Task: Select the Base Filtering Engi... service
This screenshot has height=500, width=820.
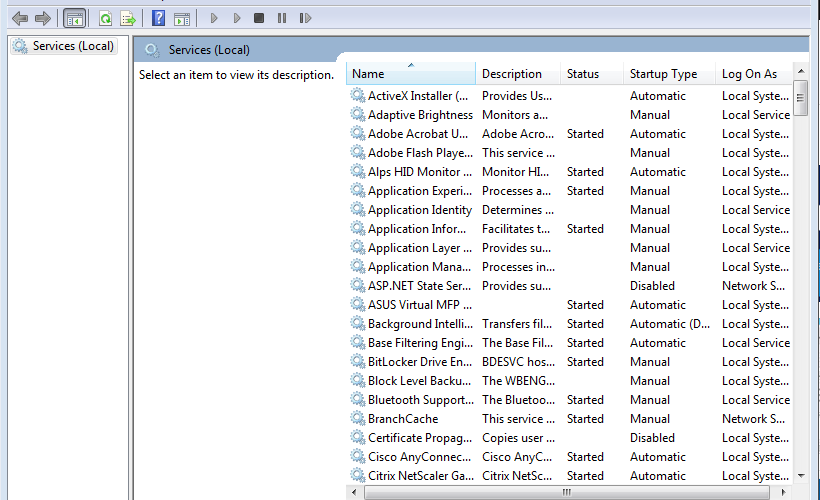Action: pyautogui.click(x=420, y=343)
